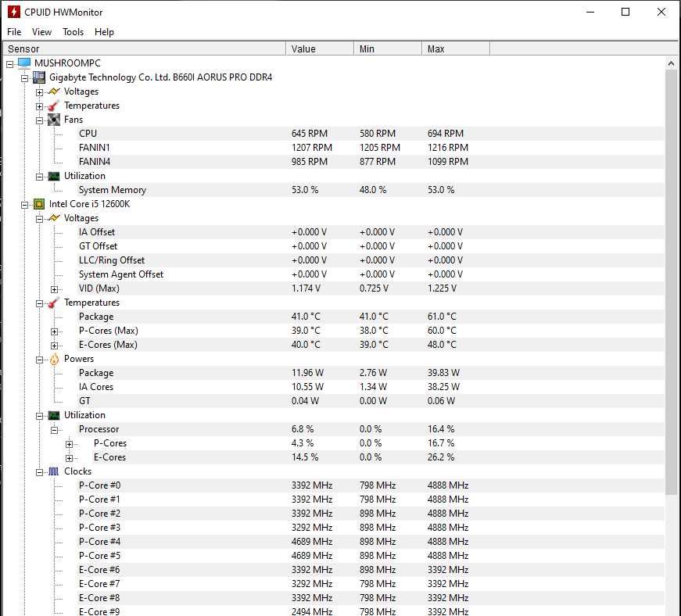Select the GT Offset row

370,246
